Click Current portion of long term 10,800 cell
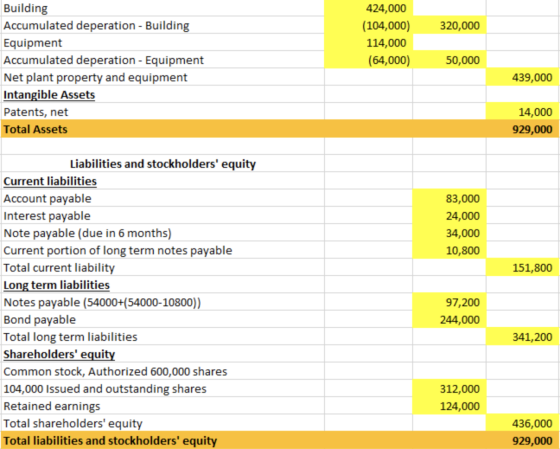This screenshot has width=560, height=449. click(x=449, y=250)
